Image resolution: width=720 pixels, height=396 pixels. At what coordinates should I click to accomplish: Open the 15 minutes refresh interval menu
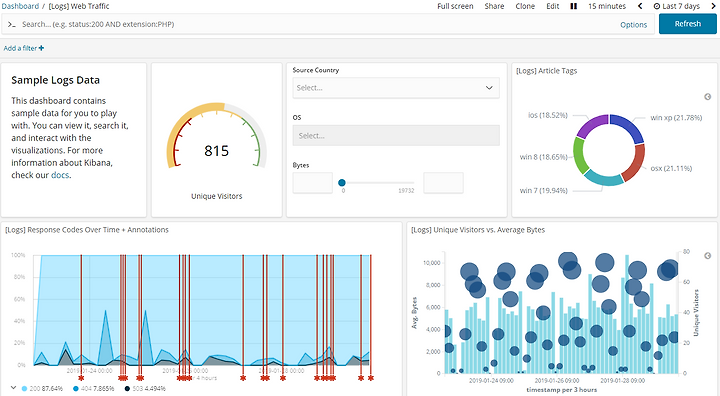(x=607, y=6)
